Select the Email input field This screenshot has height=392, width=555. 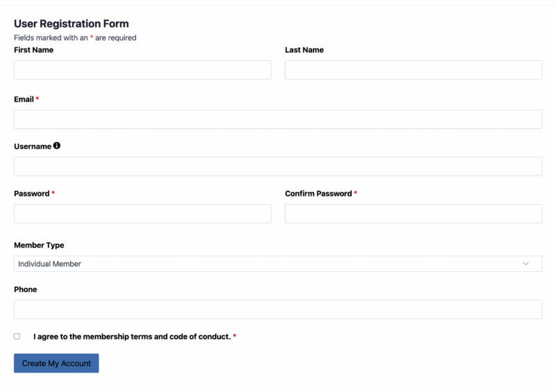click(278, 119)
